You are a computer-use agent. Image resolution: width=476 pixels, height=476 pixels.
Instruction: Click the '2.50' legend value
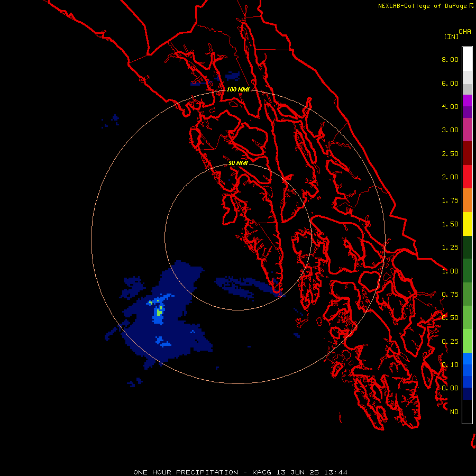tap(450, 153)
